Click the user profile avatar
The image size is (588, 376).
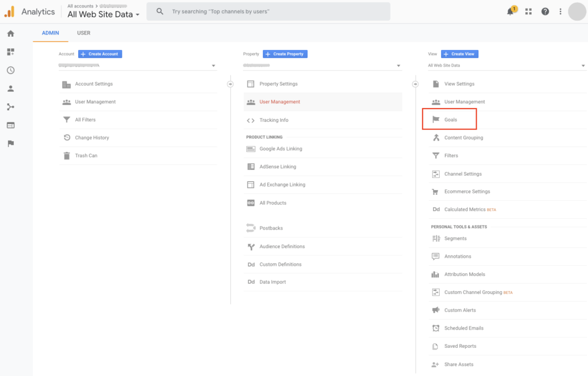577,11
